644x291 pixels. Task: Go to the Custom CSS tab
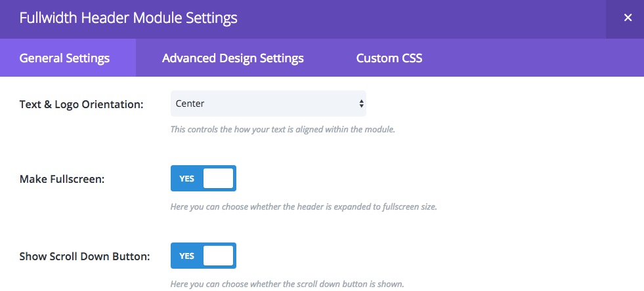pyautogui.click(x=389, y=58)
